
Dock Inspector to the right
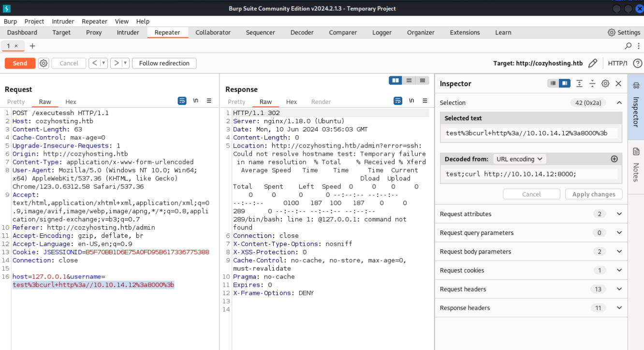[565, 84]
